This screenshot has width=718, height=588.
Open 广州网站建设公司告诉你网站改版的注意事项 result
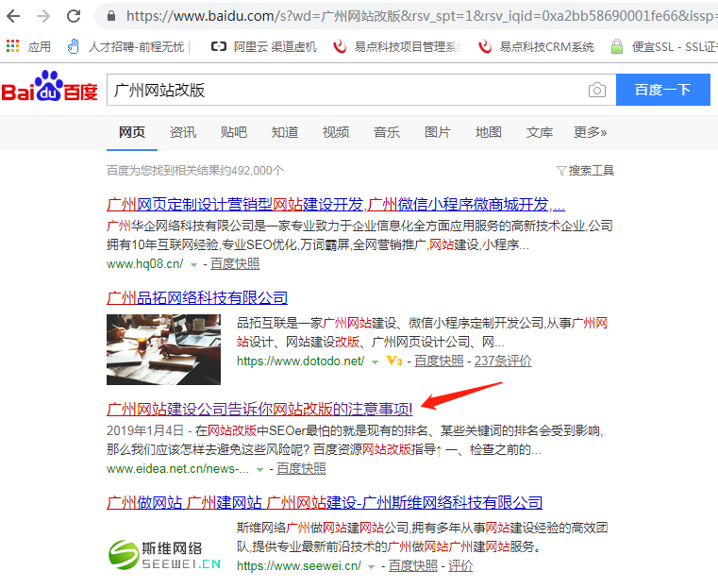pos(260,410)
